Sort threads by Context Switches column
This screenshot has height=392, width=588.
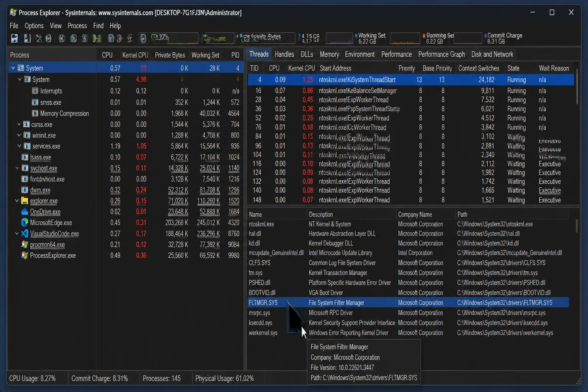(479, 69)
